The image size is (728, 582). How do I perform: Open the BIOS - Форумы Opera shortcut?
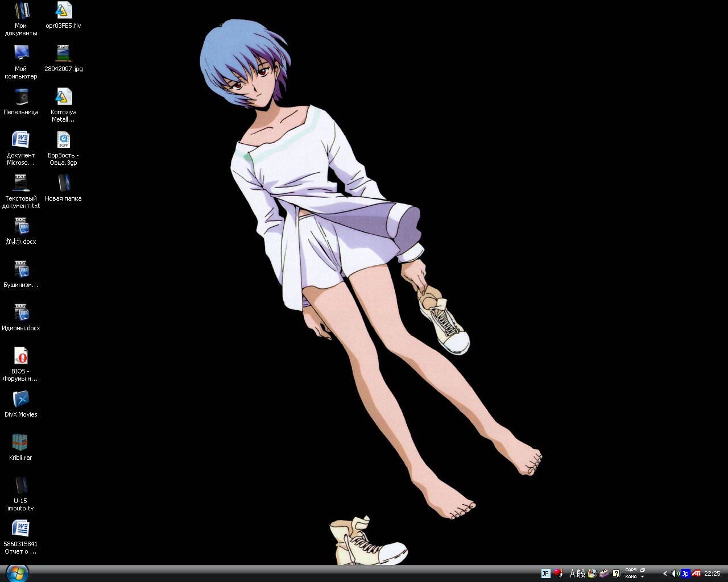coord(21,364)
